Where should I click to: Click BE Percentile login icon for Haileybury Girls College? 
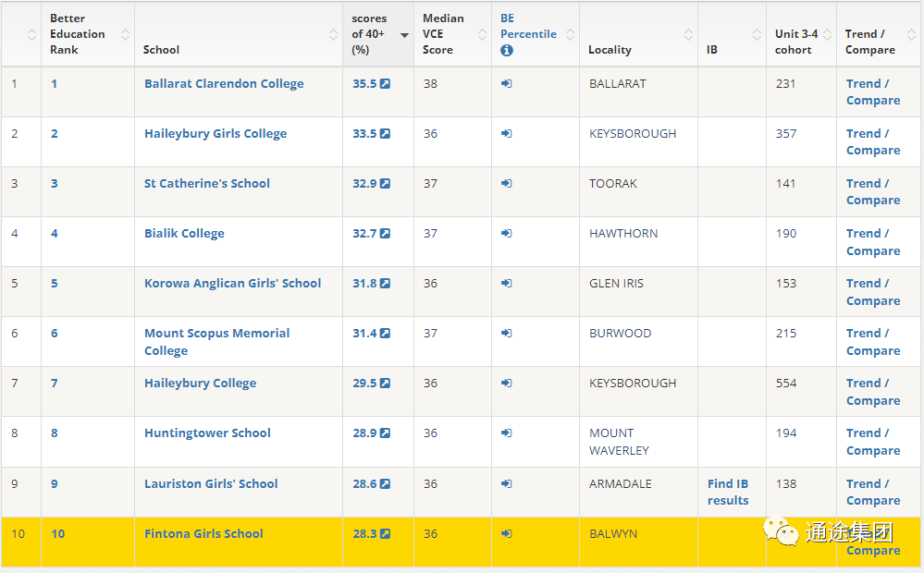pos(506,134)
